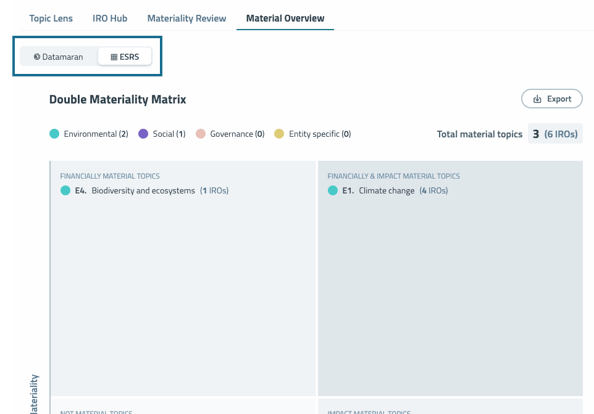The height and width of the screenshot is (414, 594).
Task: Click the teal Environmental legend dot
Action: [54, 134]
